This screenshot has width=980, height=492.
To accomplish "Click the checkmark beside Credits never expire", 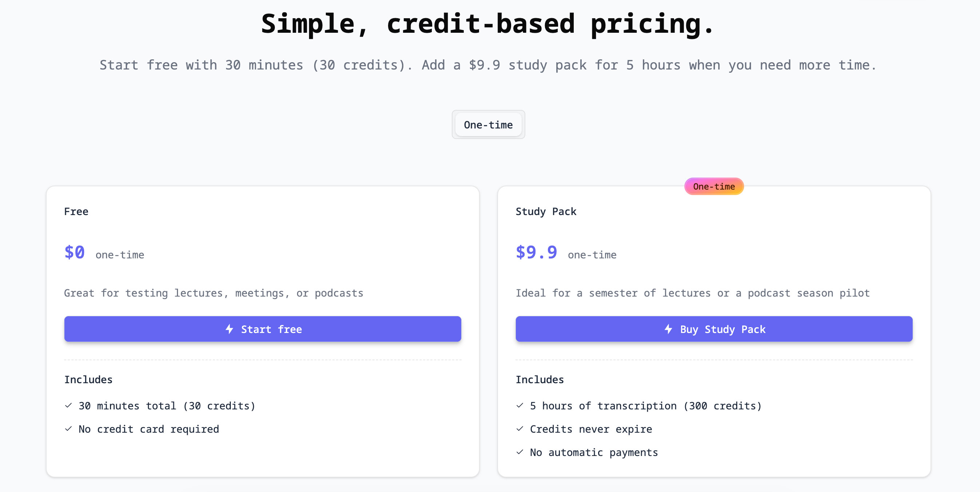I will click(x=520, y=429).
